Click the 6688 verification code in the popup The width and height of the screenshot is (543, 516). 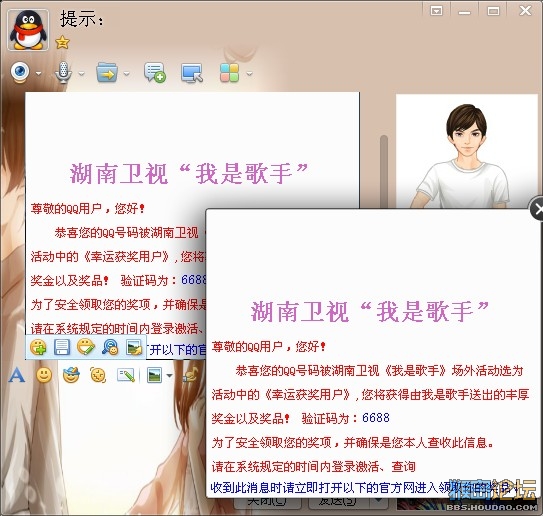[376, 418]
